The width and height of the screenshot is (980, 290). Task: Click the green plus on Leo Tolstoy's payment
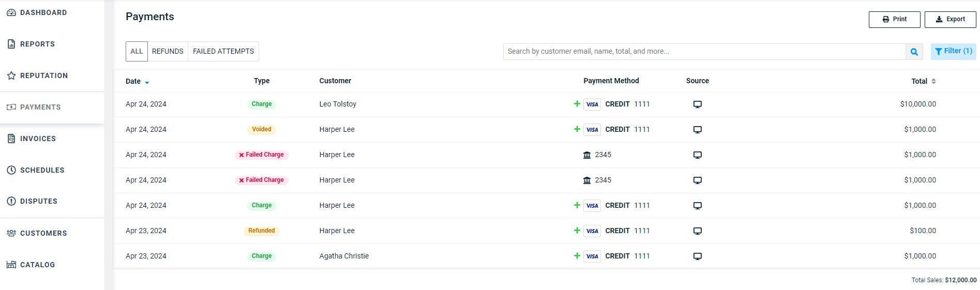(x=577, y=104)
